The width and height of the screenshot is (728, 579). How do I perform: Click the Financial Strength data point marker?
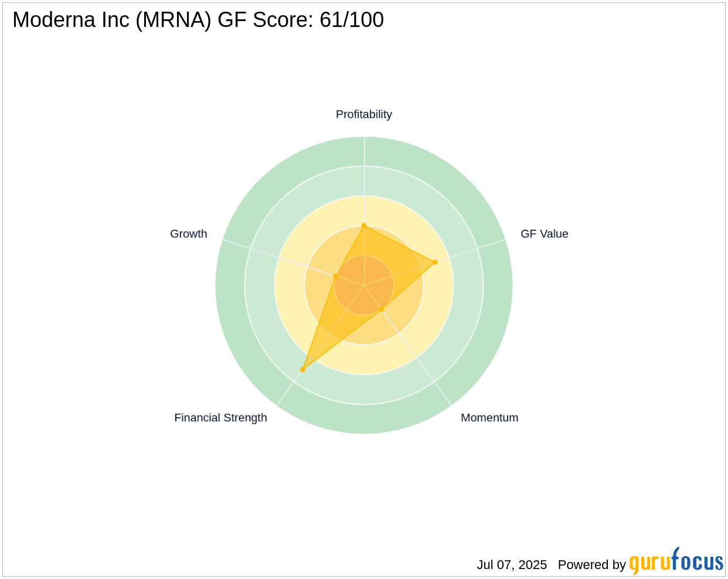[x=302, y=370]
